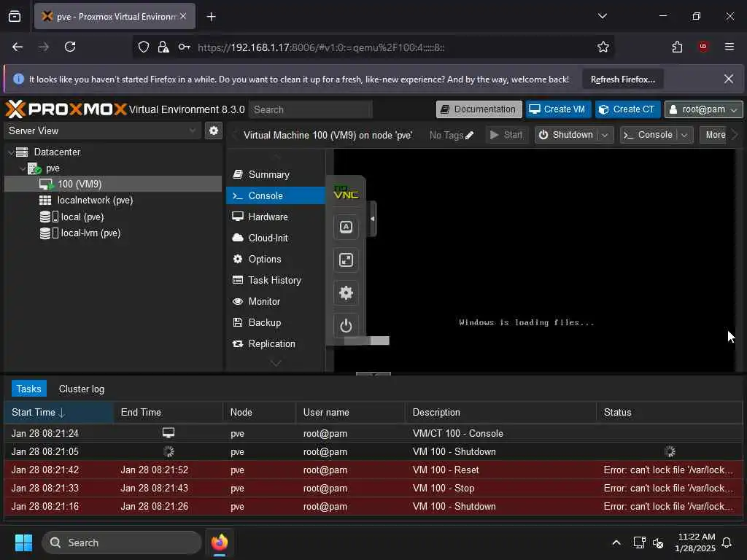List all tabs dropdown in Firefox
This screenshot has width=747, height=560.
point(602,16)
